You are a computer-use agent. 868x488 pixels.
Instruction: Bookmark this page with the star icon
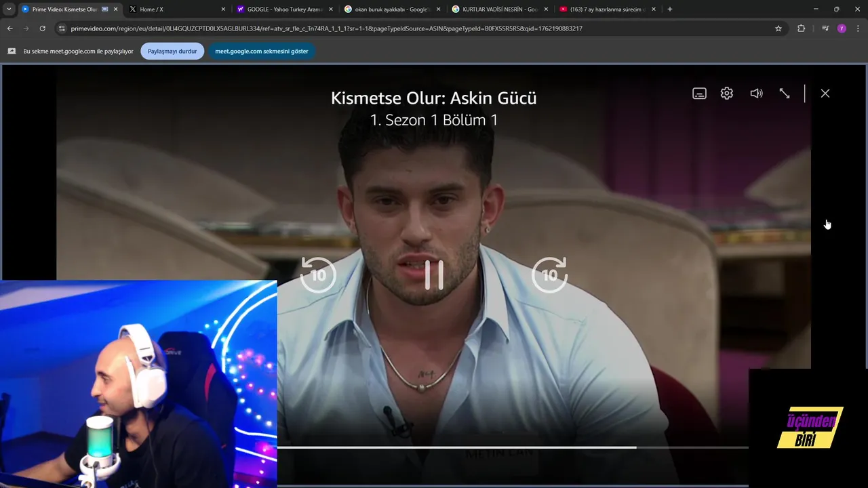pyautogui.click(x=778, y=28)
